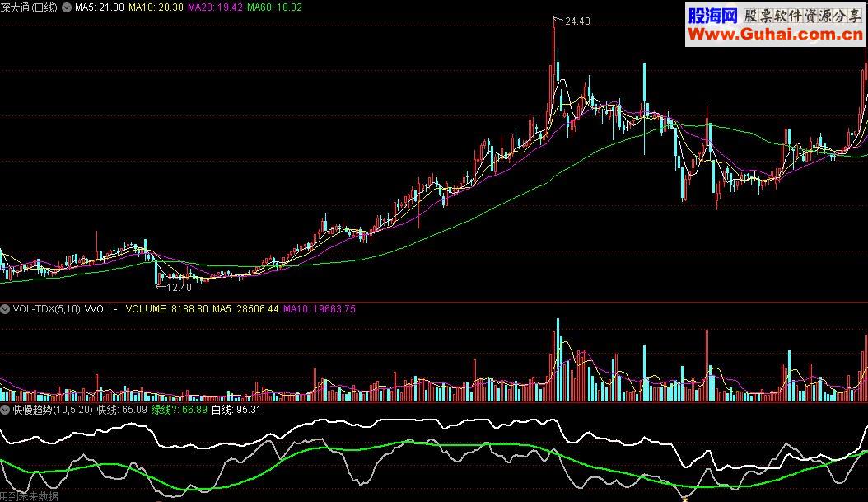This screenshot has width=868, height=502.
Task: Open the VOL-TDX indicator dropdown arrow
Action: tap(5, 309)
